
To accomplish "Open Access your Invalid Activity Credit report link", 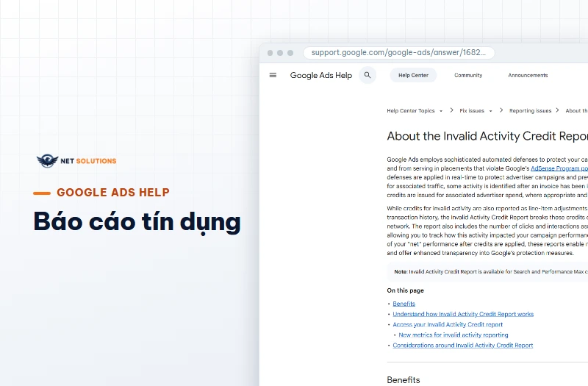I will [x=448, y=324].
